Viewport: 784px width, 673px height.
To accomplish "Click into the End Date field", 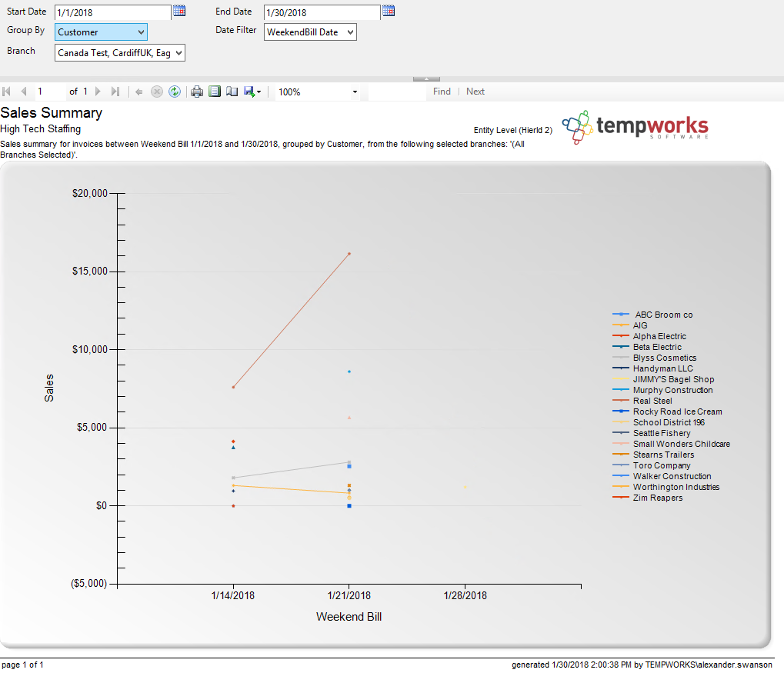I will tap(322, 12).
